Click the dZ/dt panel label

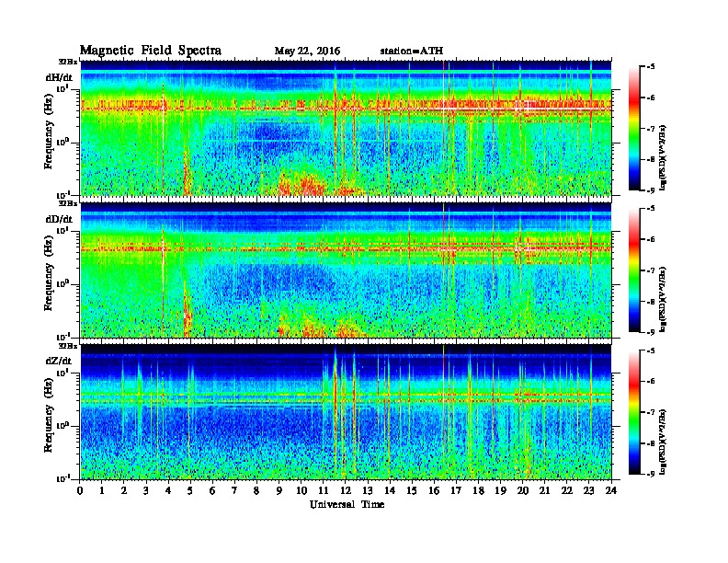[59, 361]
